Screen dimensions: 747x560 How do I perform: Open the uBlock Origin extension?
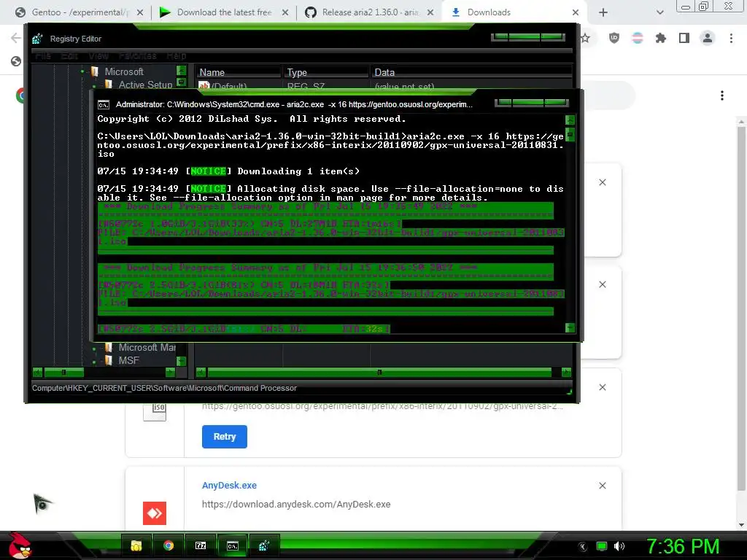point(614,38)
